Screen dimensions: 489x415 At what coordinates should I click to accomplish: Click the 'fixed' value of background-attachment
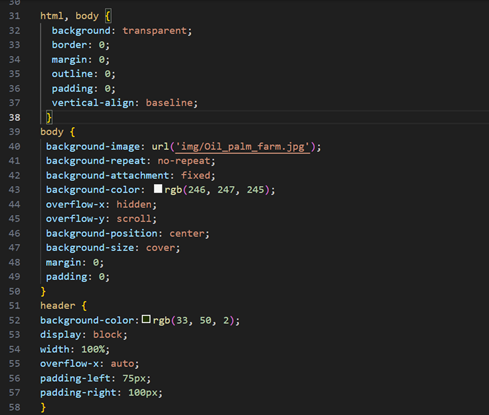click(x=196, y=175)
